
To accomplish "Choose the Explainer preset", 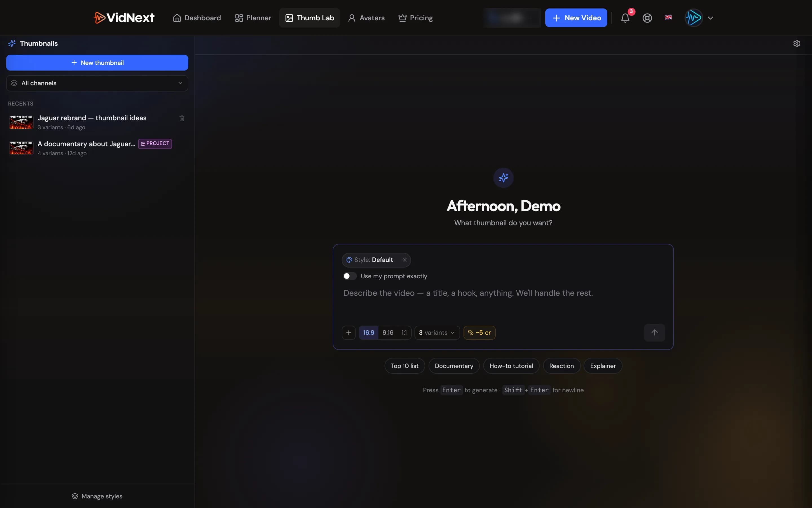I will (x=603, y=366).
